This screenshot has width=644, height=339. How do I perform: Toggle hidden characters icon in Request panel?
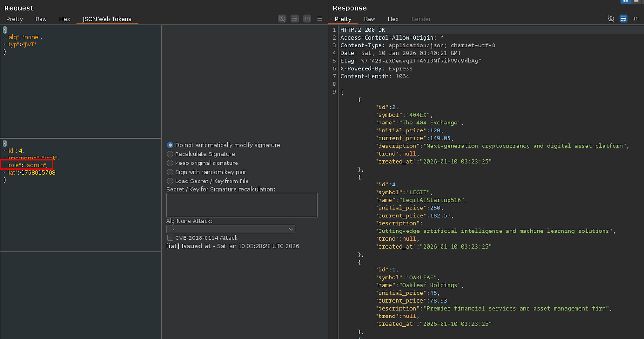(282, 19)
